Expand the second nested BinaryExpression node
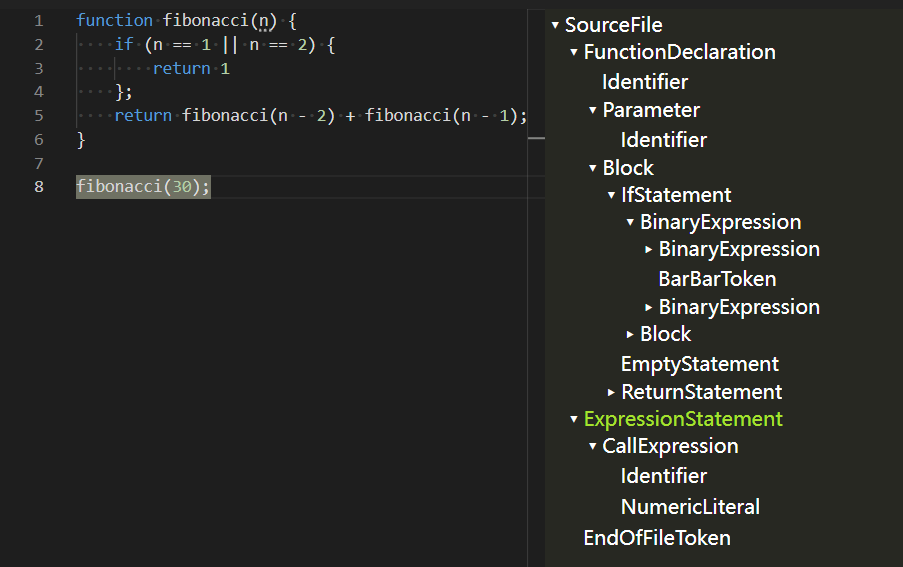Image resolution: width=903 pixels, height=567 pixels. pyautogui.click(x=649, y=308)
